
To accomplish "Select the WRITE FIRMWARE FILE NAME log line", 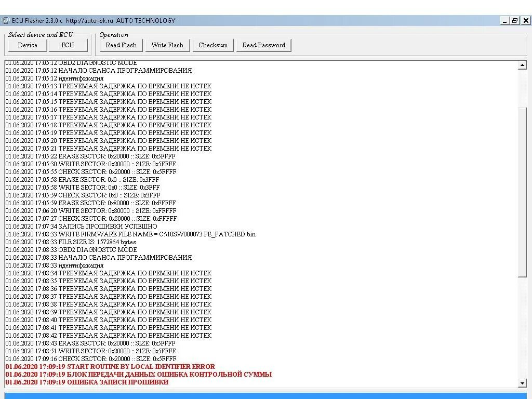I will point(130,234).
